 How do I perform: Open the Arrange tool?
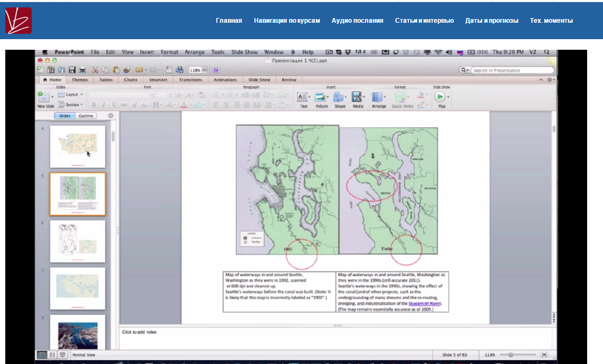pyautogui.click(x=378, y=97)
